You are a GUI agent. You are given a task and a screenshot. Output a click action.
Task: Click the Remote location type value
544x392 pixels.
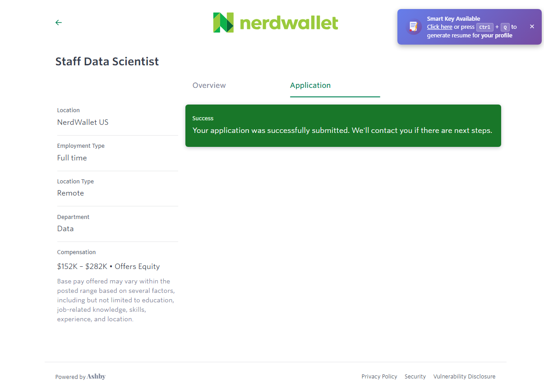point(70,193)
